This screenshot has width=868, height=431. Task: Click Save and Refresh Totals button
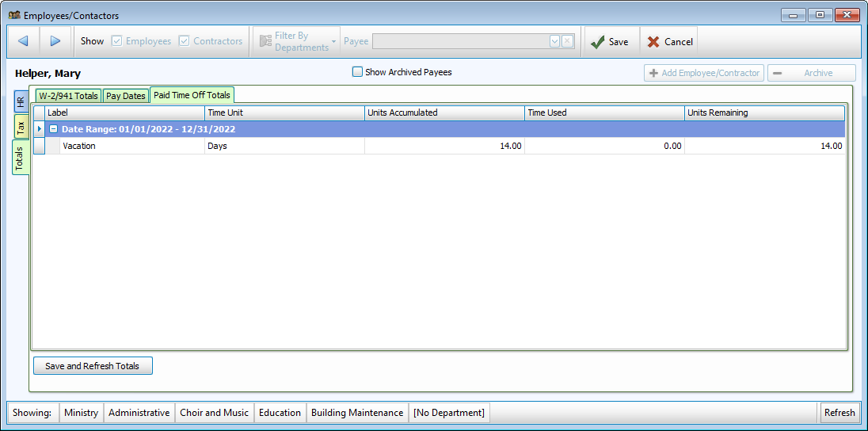tap(93, 366)
